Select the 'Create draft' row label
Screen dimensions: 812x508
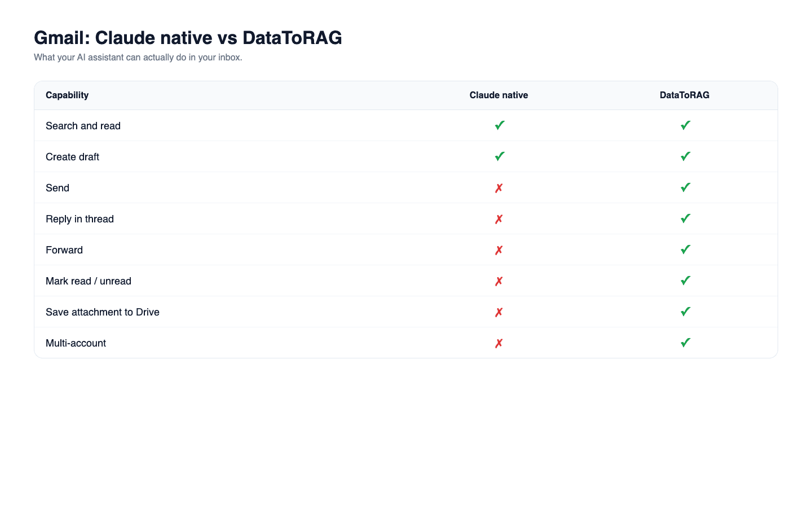(x=72, y=157)
